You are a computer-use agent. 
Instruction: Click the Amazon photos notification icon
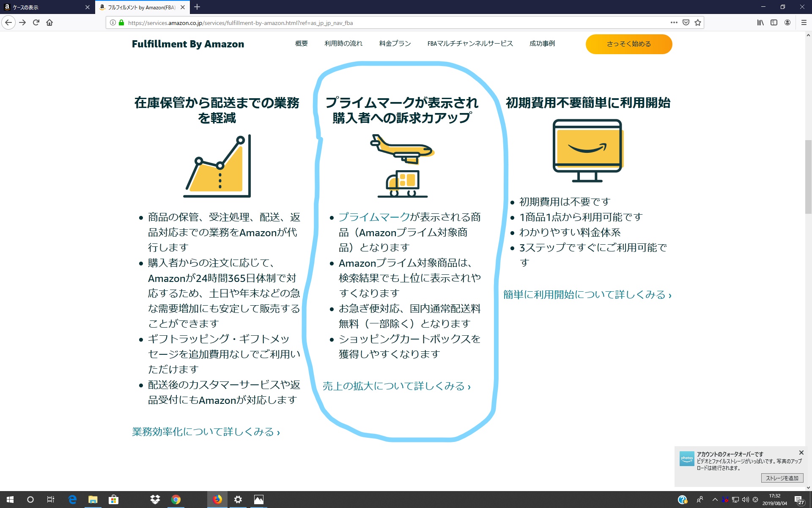(x=687, y=458)
